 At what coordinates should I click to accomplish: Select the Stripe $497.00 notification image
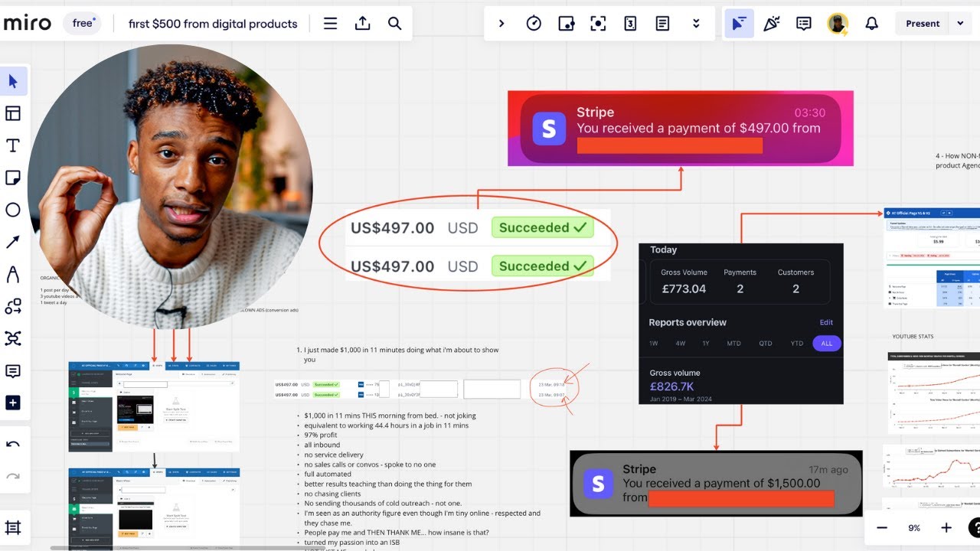[x=681, y=128]
